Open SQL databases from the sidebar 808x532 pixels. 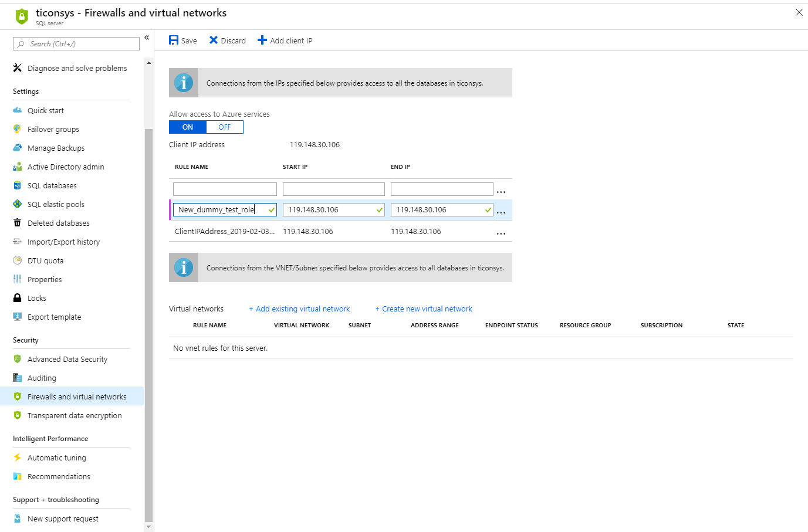[x=53, y=185]
